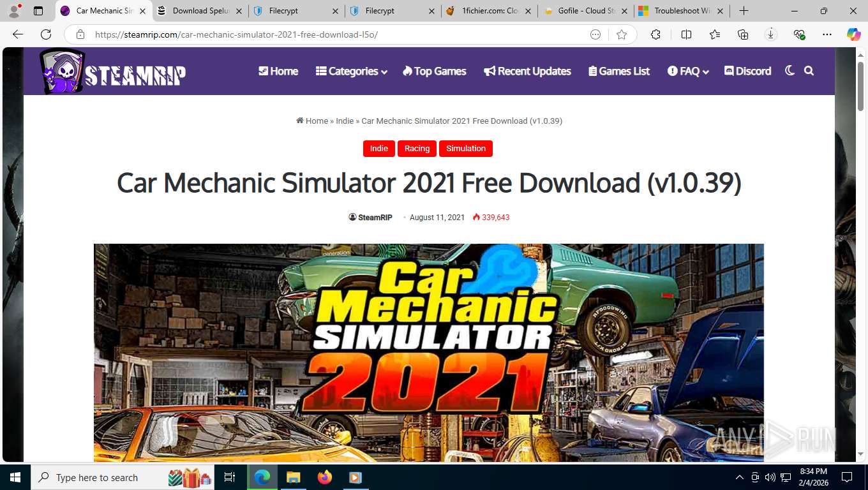View site information lock icon
Screen dimensions: 868x490
point(80,34)
